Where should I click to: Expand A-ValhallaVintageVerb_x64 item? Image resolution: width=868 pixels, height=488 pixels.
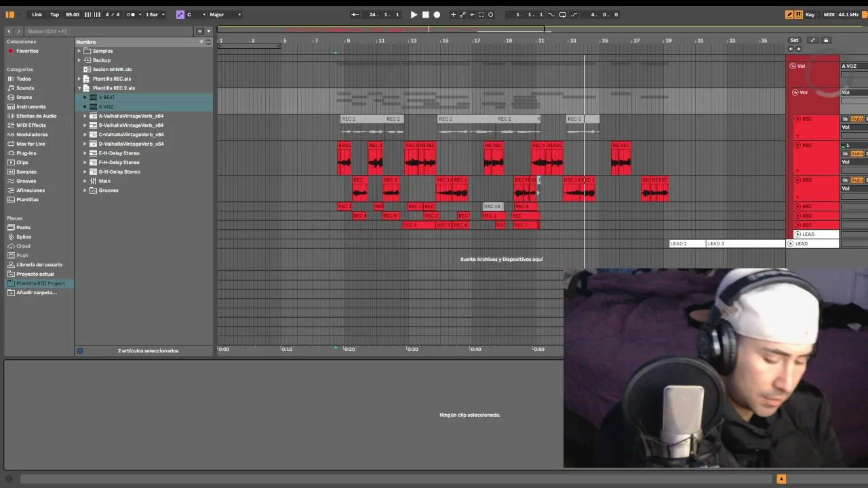coord(85,116)
